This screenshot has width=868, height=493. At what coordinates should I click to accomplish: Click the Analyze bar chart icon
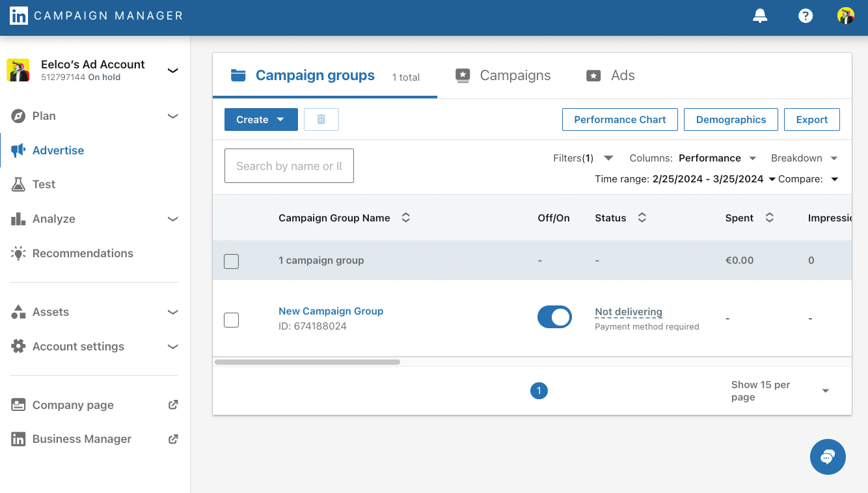coord(18,219)
